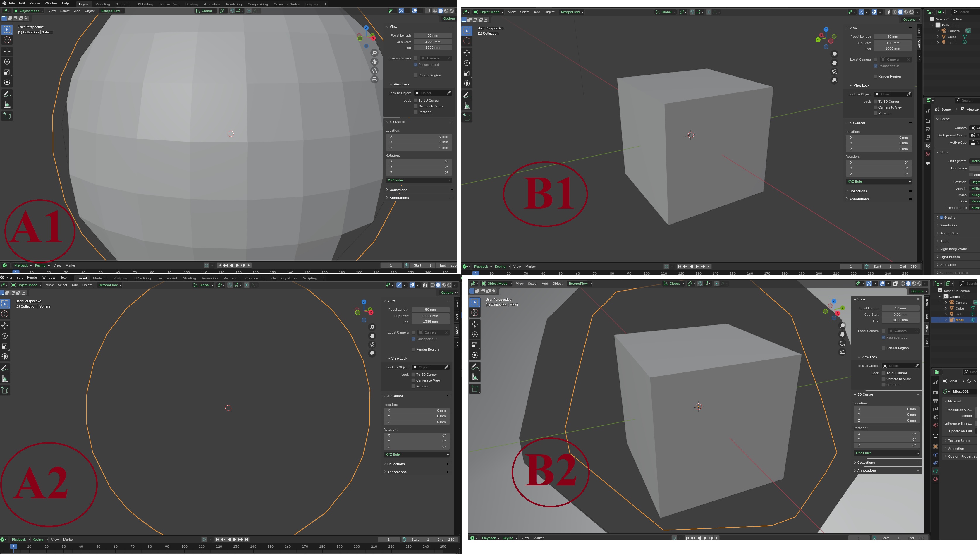Click the pan hand gizmo in B1 viewport
The width and height of the screenshot is (980, 560).
pyautogui.click(x=834, y=63)
